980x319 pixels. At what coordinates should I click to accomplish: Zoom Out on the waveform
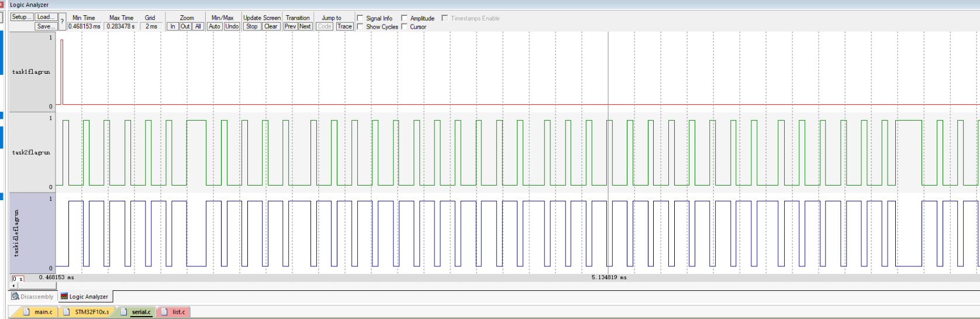point(185,26)
